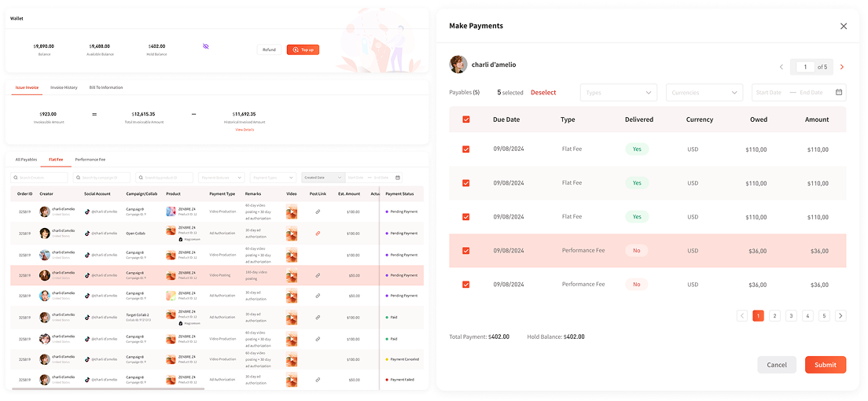Image resolution: width=868 pixels, height=401 pixels.
Task: Click the Search Creators input field
Action: [39, 178]
